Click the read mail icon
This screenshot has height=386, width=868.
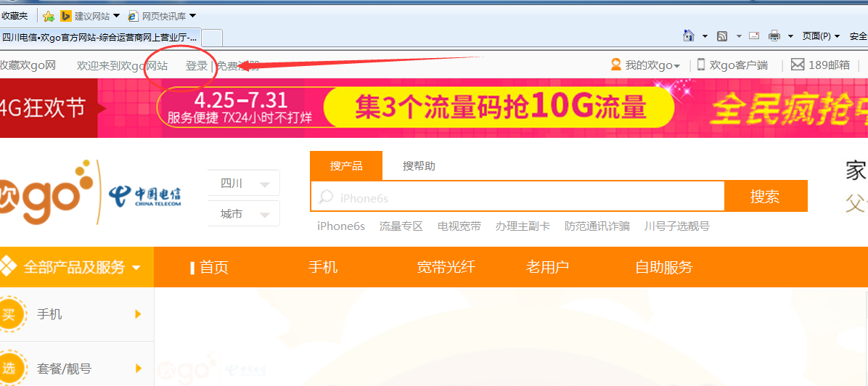coord(754,36)
